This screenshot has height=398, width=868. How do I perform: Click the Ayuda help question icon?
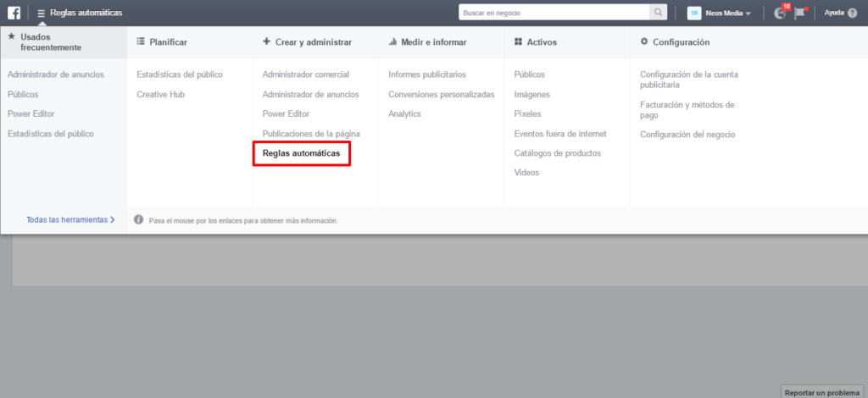coord(852,13)
